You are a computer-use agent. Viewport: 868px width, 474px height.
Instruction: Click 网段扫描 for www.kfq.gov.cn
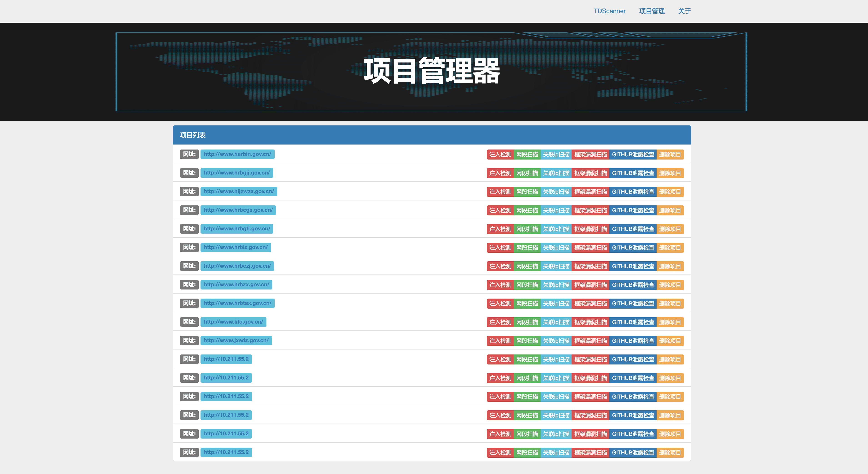[527, 322]
